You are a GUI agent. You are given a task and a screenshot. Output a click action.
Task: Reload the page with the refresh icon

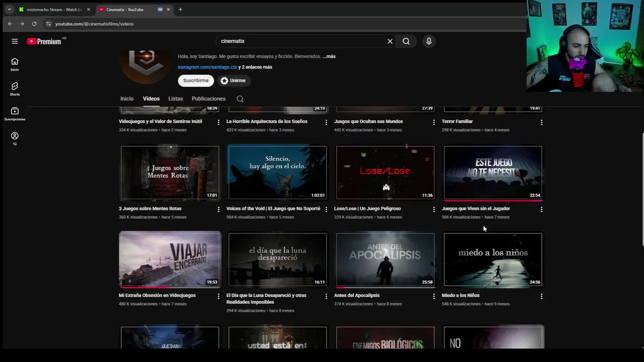tap(34, 24)
